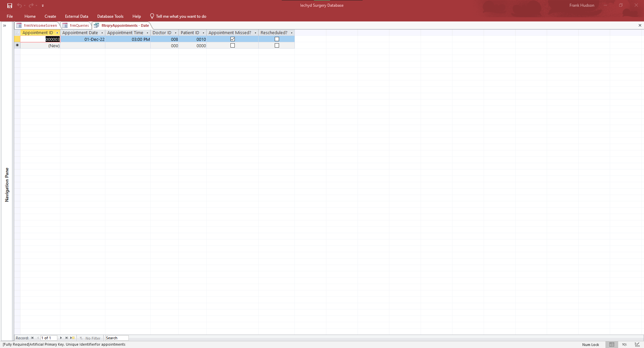Image resolution: width=644 pixels, height=348 pixels.
Task: Expand the Navigation Pane with chevron
Action: 5,25
